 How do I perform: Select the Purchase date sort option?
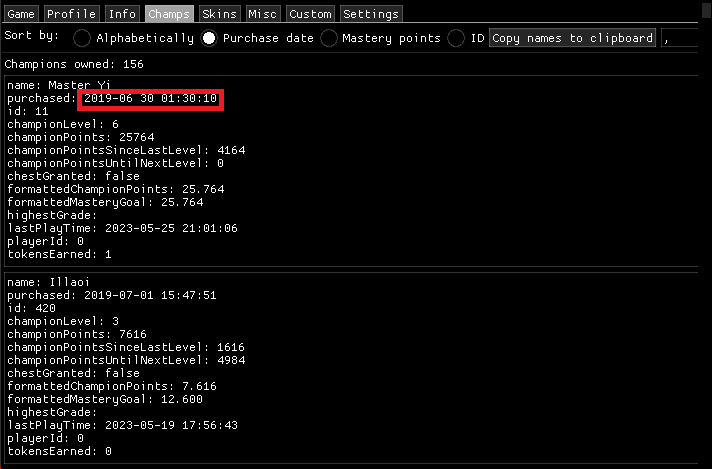[x=209, y=38]
